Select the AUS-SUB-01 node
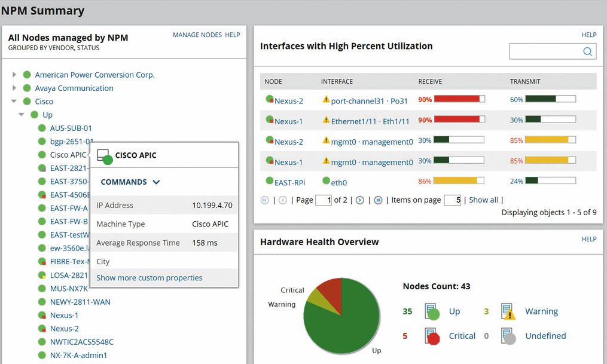 point(71,128)
